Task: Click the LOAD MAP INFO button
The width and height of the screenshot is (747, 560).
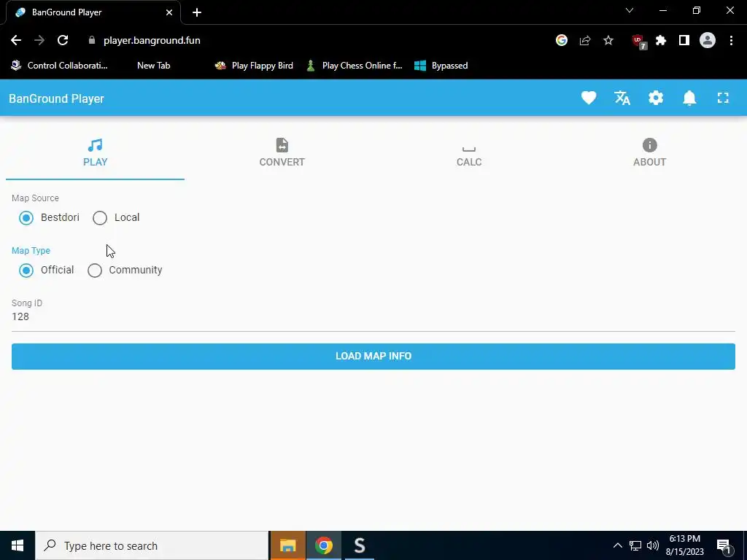Action: pos(373,356)
